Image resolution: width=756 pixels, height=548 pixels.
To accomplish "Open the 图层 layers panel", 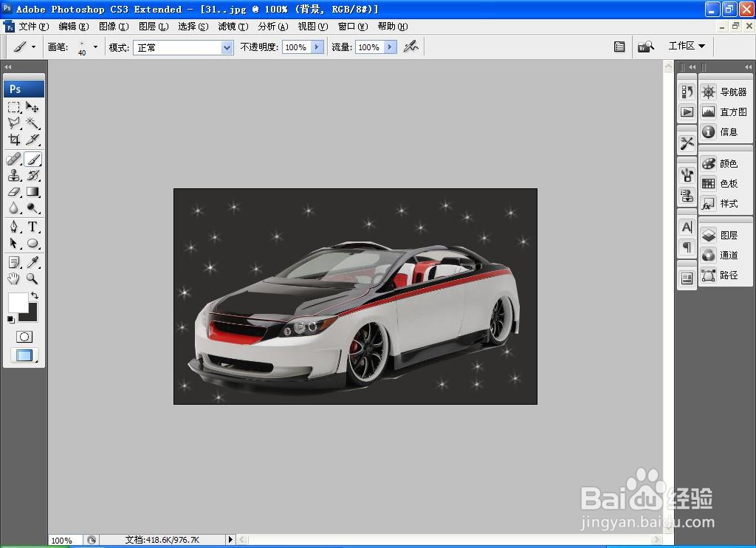I will pos(725,236).
